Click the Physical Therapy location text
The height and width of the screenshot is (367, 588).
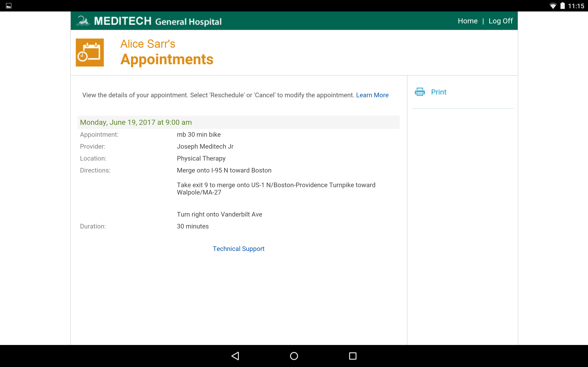(201, 158)
